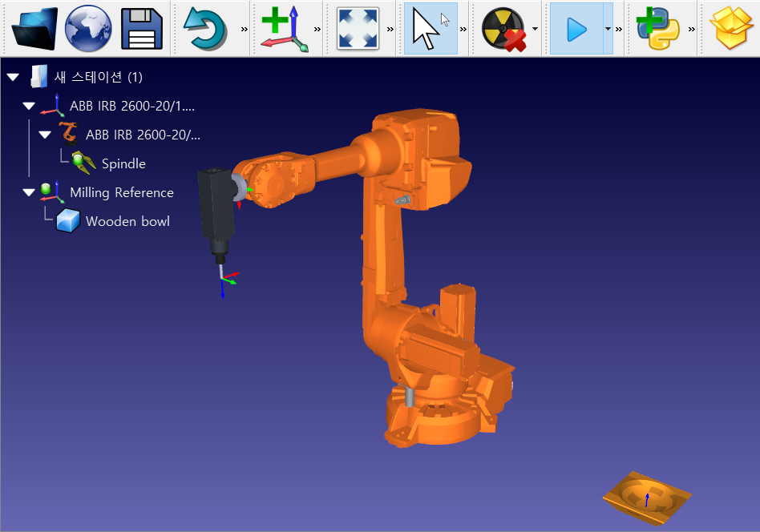Expand hidden toolbar items after undo
This screenshot has width=760, height=532.
(x=245, y=29)
